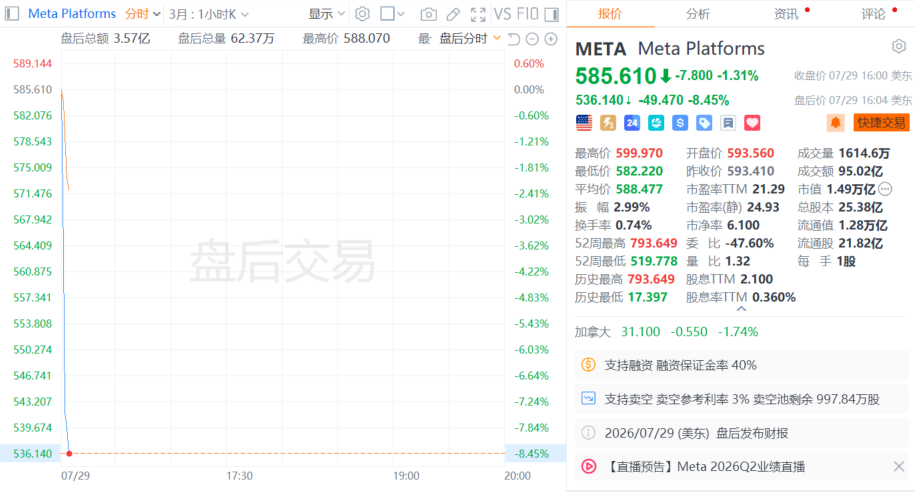Screen dimensions: 915x492
Task: Open the 分时 chart type dropdown
Action: coord(142,13)
